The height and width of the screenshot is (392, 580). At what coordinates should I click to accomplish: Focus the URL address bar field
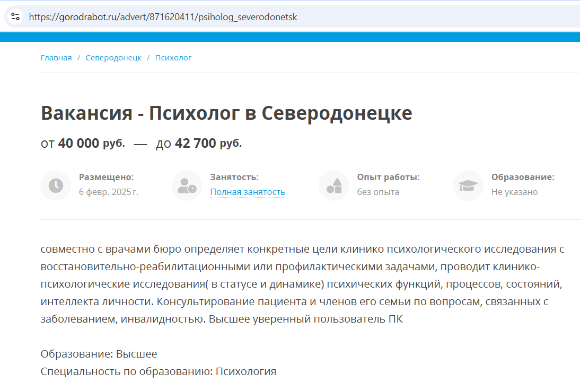[265, 16]
